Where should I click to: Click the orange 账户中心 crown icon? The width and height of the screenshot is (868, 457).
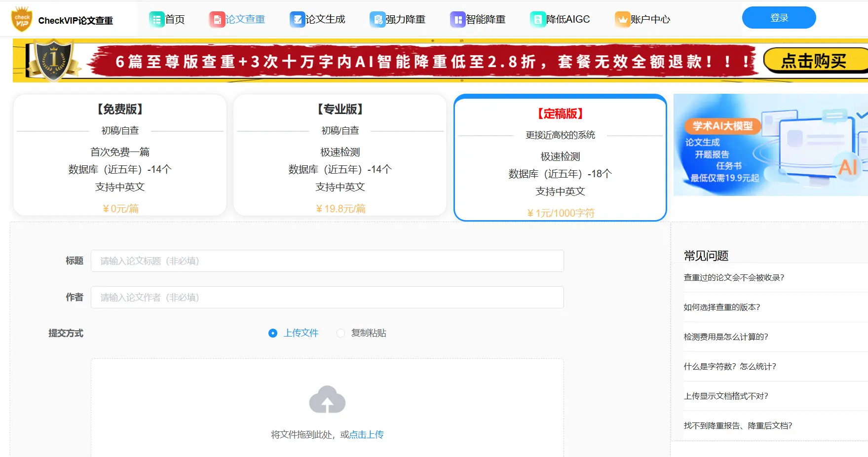pyautogui.click(x=622, y=20)
